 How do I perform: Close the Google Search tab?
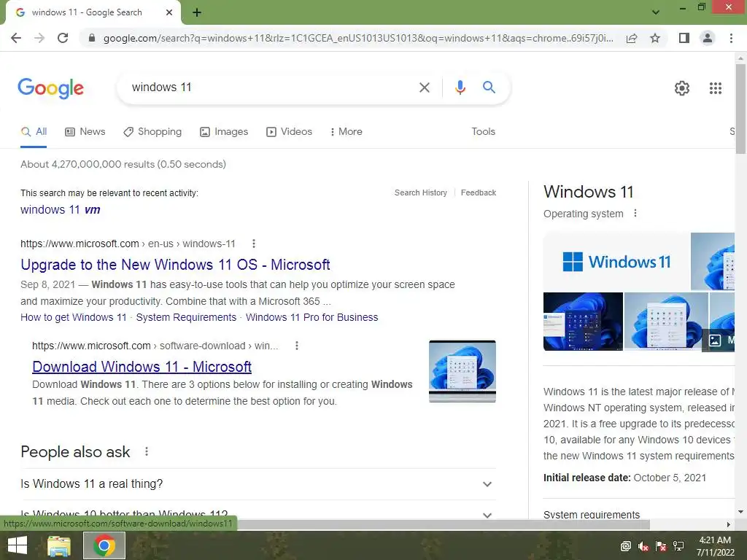coord(169,12)
